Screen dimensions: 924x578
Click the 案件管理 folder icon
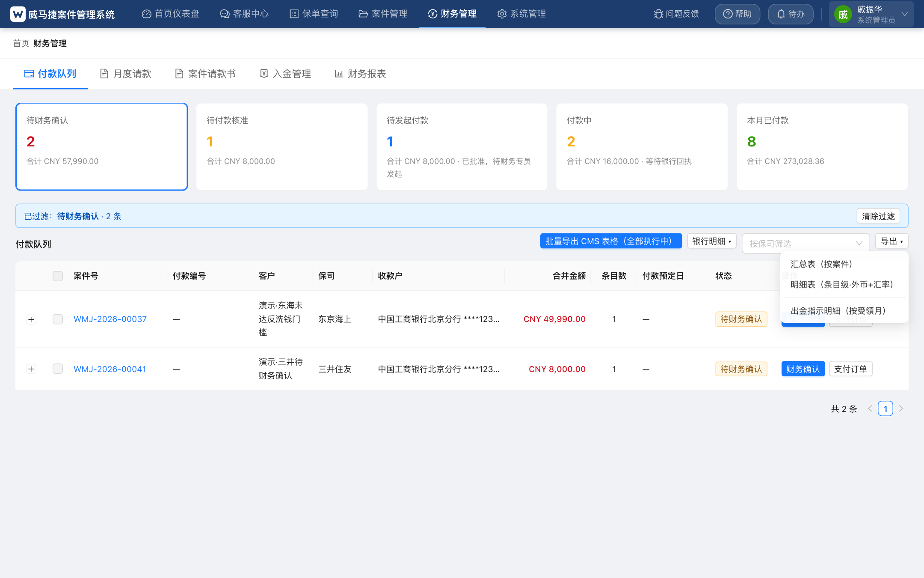[x=364, y=14]
